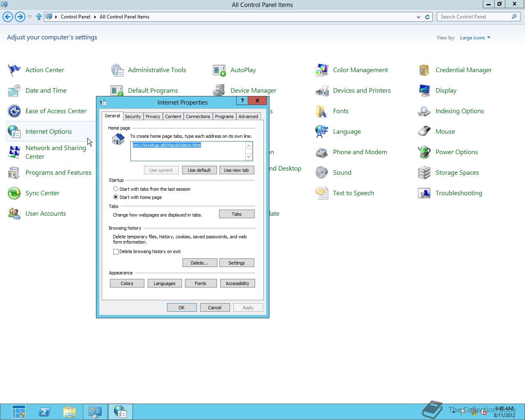Open File Explorer from the taskbar

70,412
